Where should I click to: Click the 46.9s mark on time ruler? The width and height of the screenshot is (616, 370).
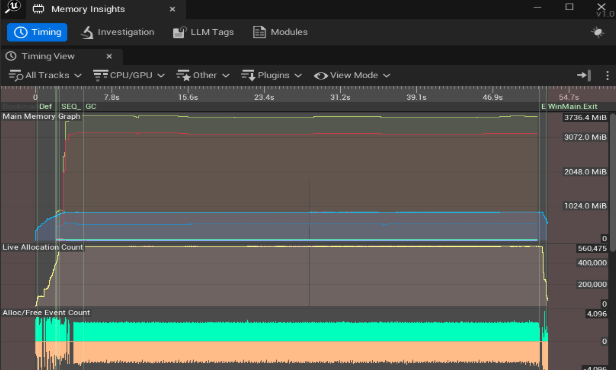click(493, 97)
